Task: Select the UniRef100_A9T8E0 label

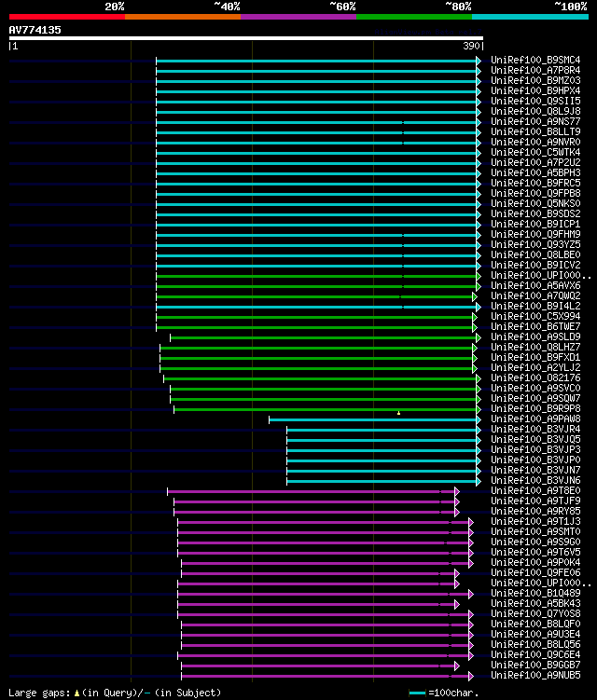Action: point(535,491)
